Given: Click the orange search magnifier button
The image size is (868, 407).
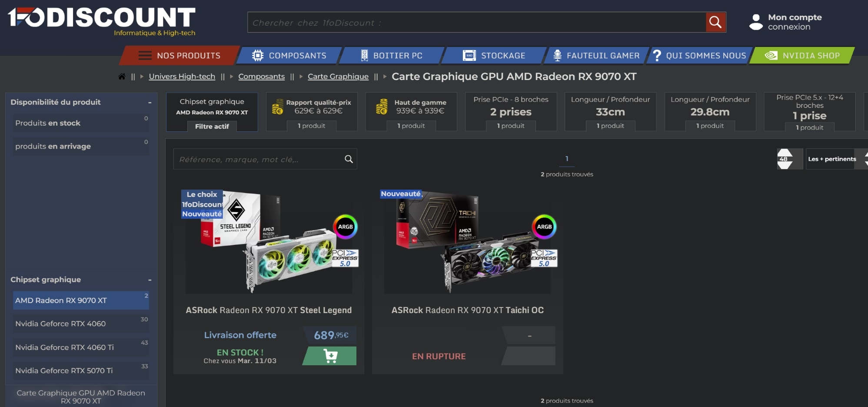Looking at the screenshot, I should point(715,22).
